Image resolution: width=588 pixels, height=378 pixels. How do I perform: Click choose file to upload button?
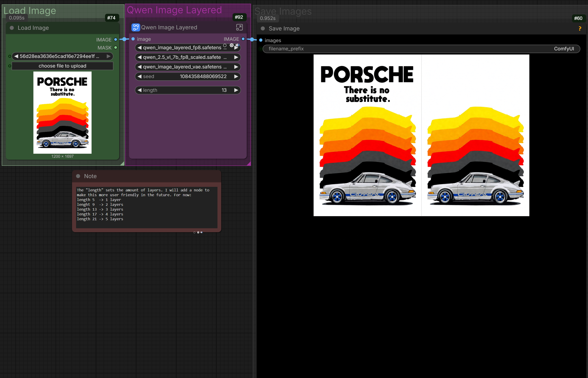(62, 66)
